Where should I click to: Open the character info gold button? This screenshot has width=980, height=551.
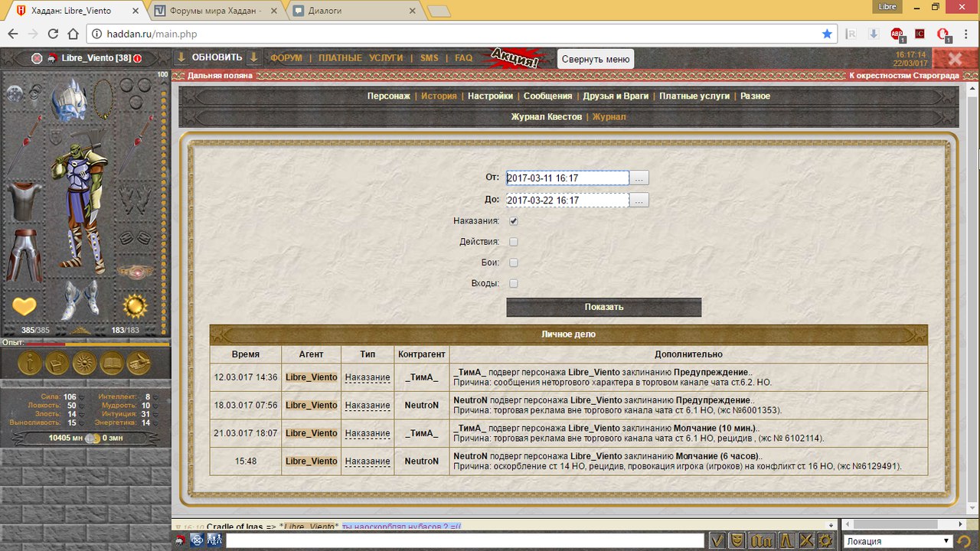[30, 363]
